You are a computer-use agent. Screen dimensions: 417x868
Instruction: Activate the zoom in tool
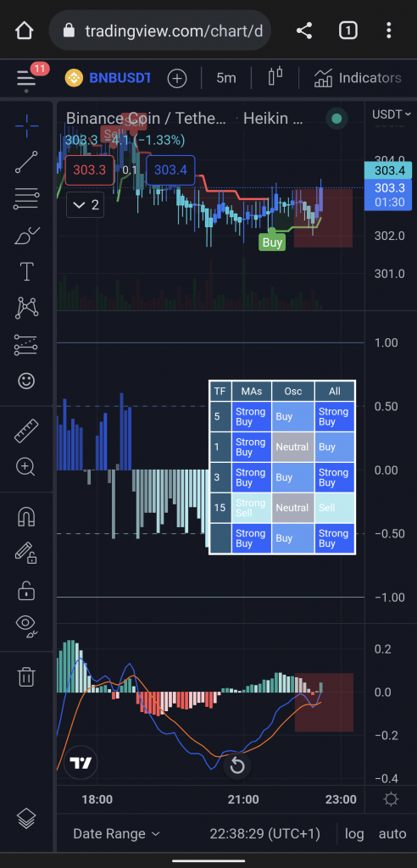(26, 467)
